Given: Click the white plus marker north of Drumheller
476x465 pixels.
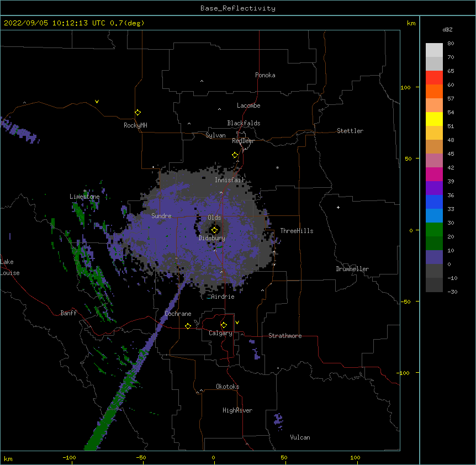Looking at the screenshot, I should (x=338, y=207).
